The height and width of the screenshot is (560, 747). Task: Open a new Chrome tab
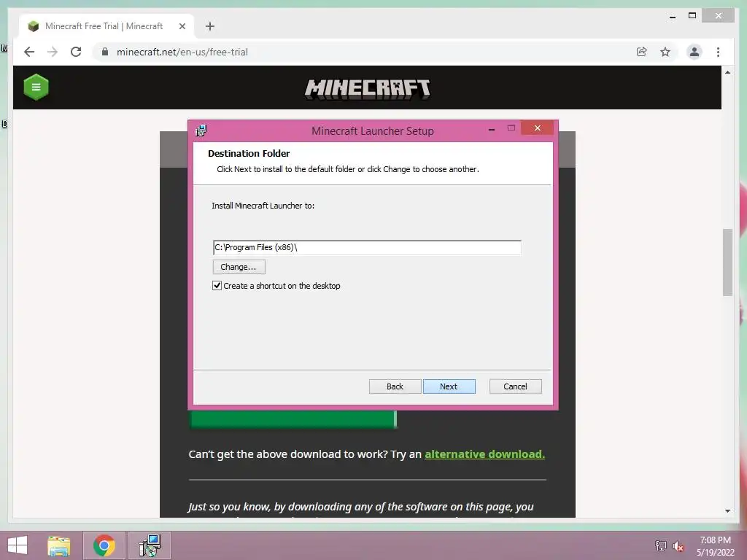pos(210,26)
